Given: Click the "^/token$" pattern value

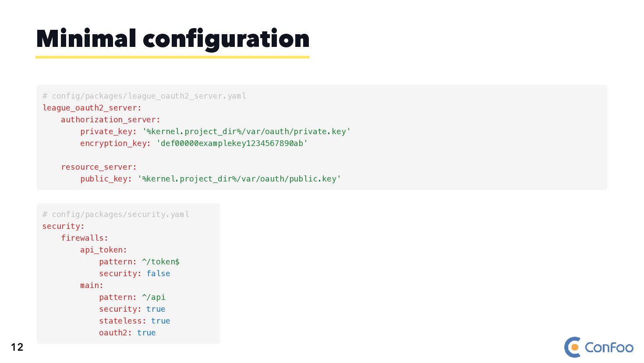Looking at the screenshot, I should (x=161, y=262).
